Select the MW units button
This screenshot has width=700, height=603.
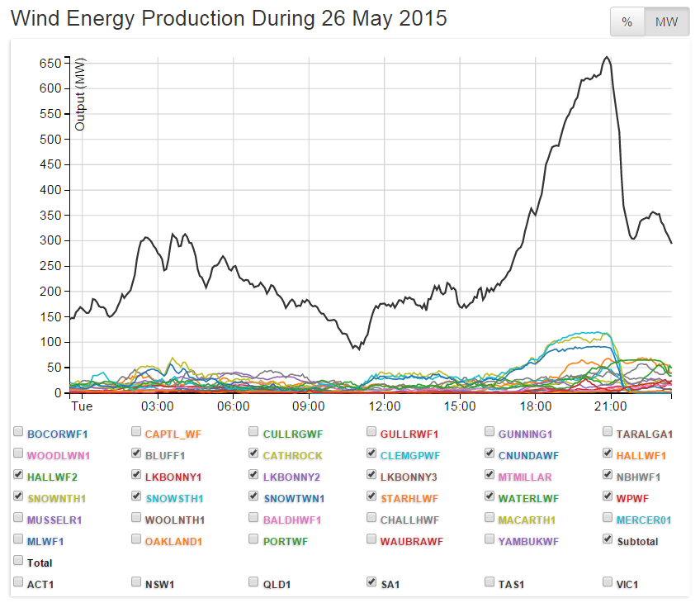pyautogui.click(x=666, y=22)
